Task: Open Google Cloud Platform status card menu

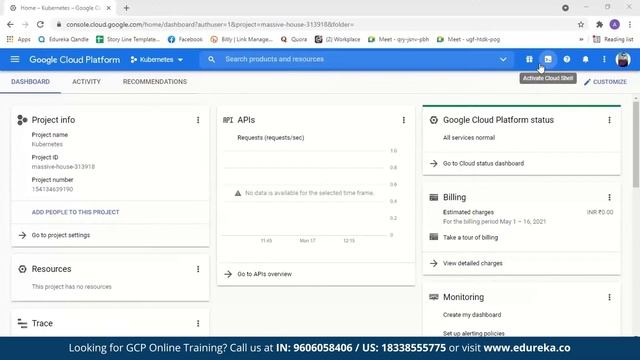Action: point(609,120)
